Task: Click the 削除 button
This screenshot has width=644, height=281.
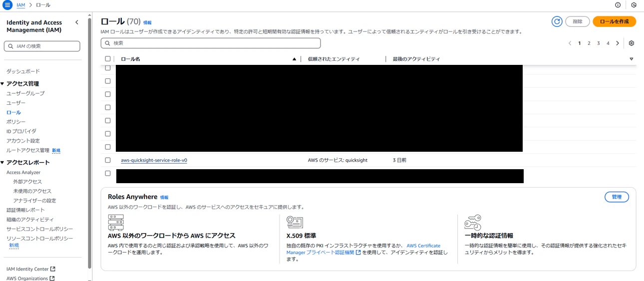Action: tap(578, 21)
